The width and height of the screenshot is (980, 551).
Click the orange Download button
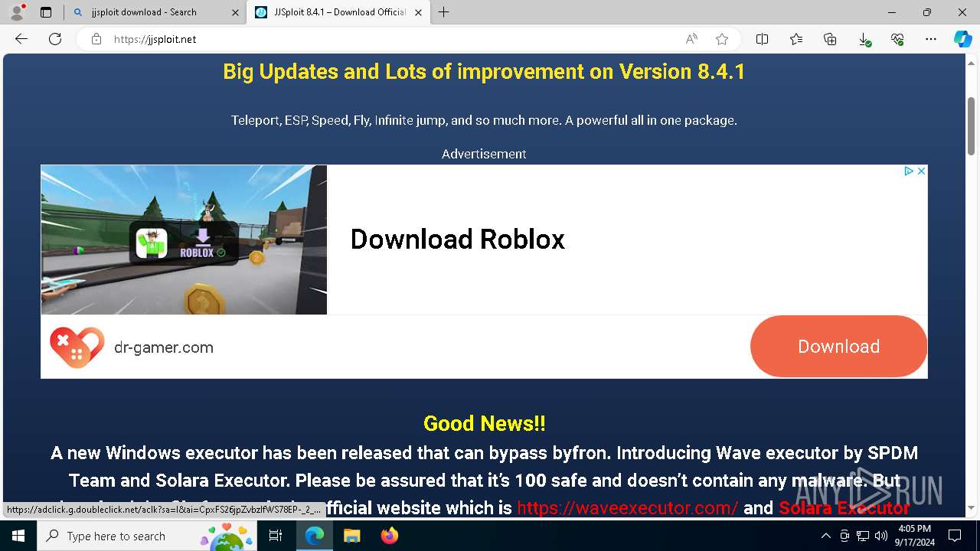pos(838,347)
